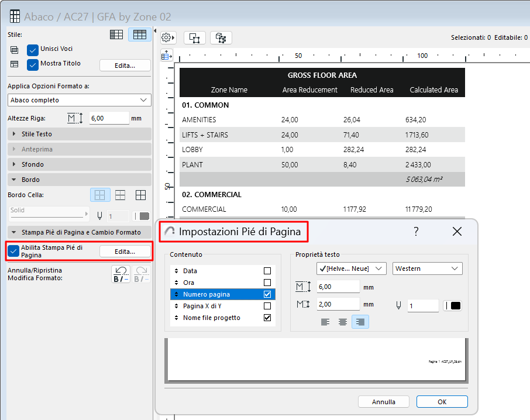Viewport: 530px width, 420px height.
Task: Check the Pagina X di Y option
Action: (x=267, y=306)
